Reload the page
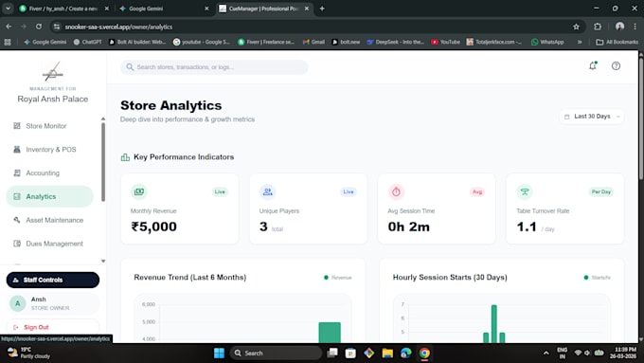 click(39, 27)
